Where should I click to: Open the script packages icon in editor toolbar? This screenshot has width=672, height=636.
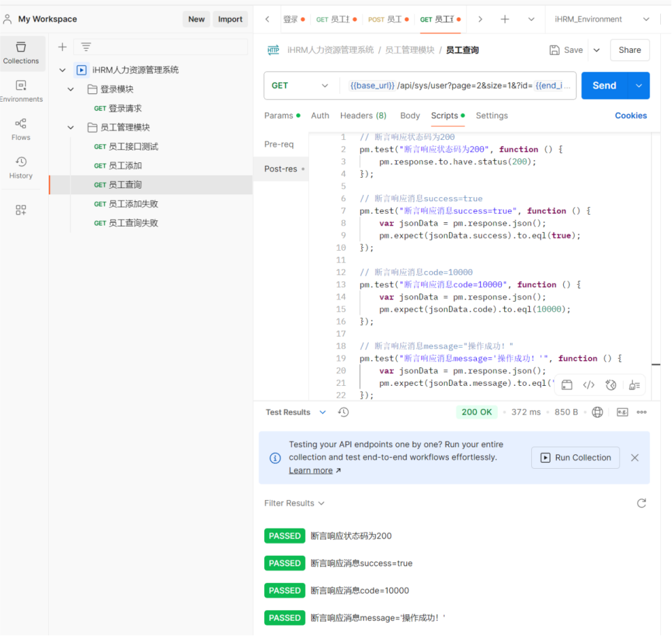click(x=567, y=385)
